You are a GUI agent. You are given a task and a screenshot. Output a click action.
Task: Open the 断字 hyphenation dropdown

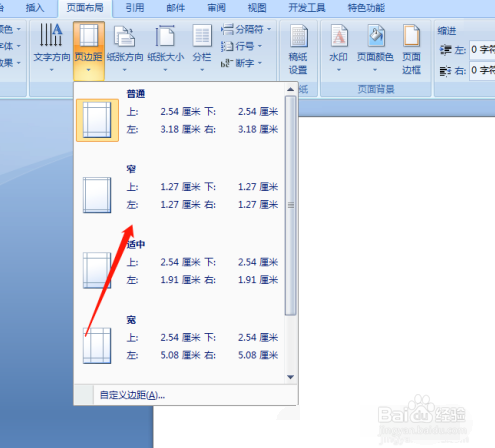[x=241, y=63]
